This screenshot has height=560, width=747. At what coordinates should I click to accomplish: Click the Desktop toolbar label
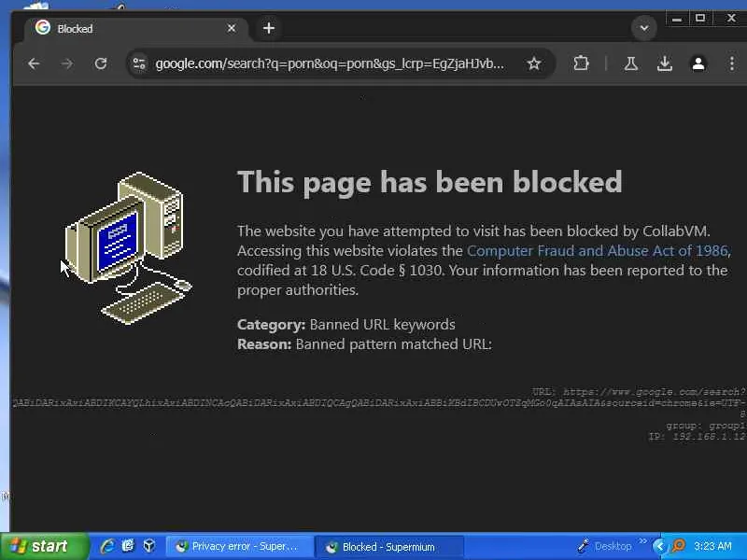(613, 546)
